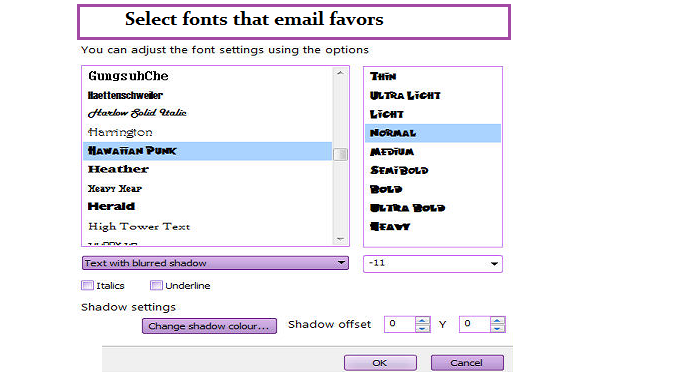Open the -11 size dropdown
The image size is (691, 375).
pos(433,264)
